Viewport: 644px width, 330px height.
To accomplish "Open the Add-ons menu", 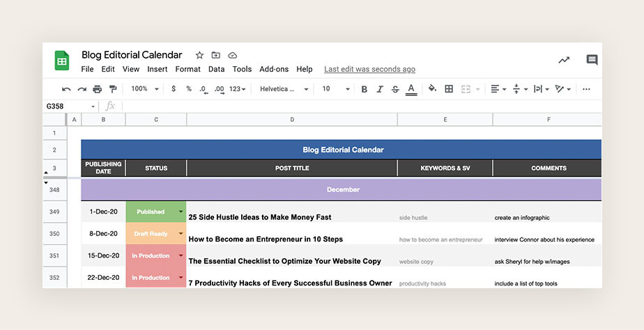I will click(274, 69).
